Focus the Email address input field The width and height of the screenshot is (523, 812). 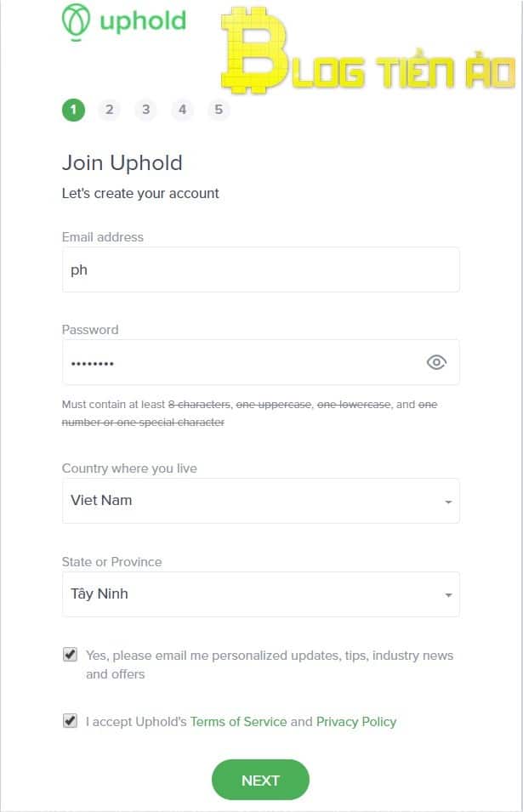pyautogui.click(x=260, y=270)
